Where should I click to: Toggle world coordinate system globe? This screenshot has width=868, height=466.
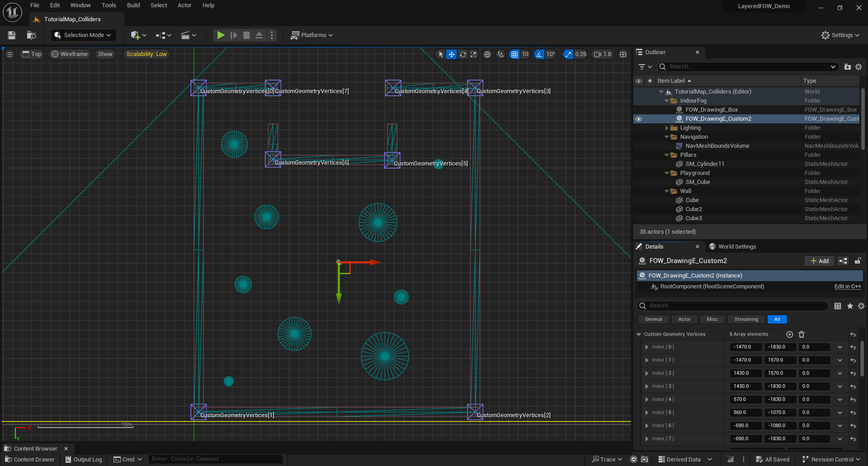tap(487, 54)
